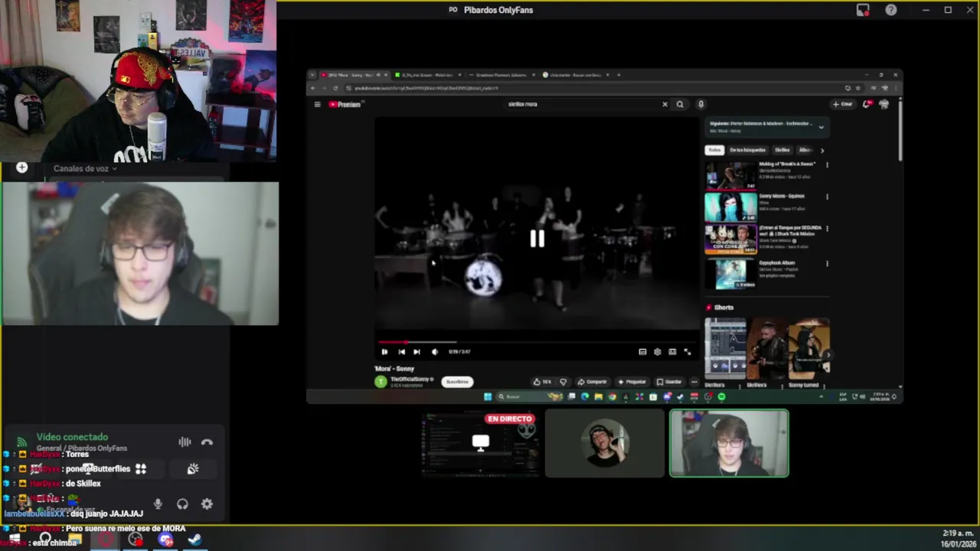Image resolution: width=980 pixels, height=551 pixels.
Task: Seek on the YouTube red progress bar
Action: click(x=537, y=342)
